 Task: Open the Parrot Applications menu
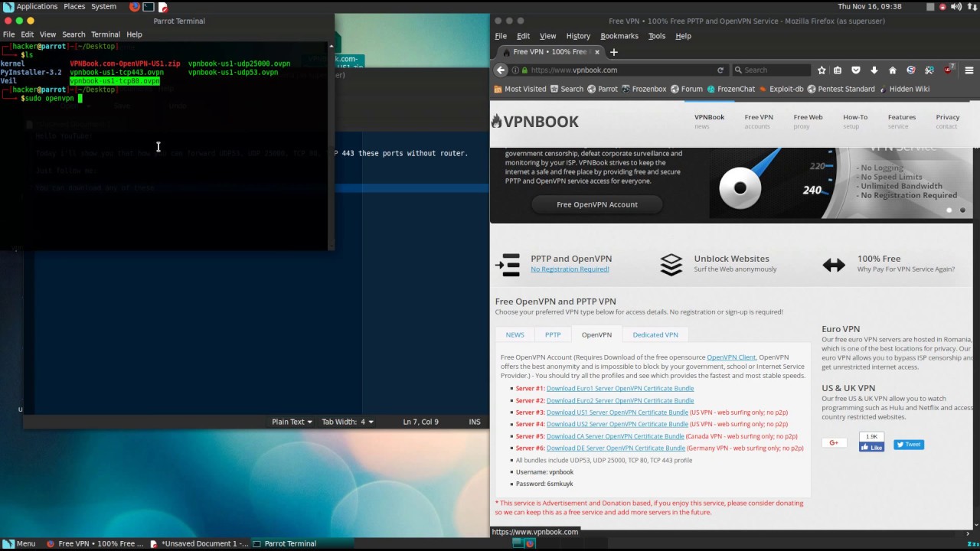tap(31, 6)
